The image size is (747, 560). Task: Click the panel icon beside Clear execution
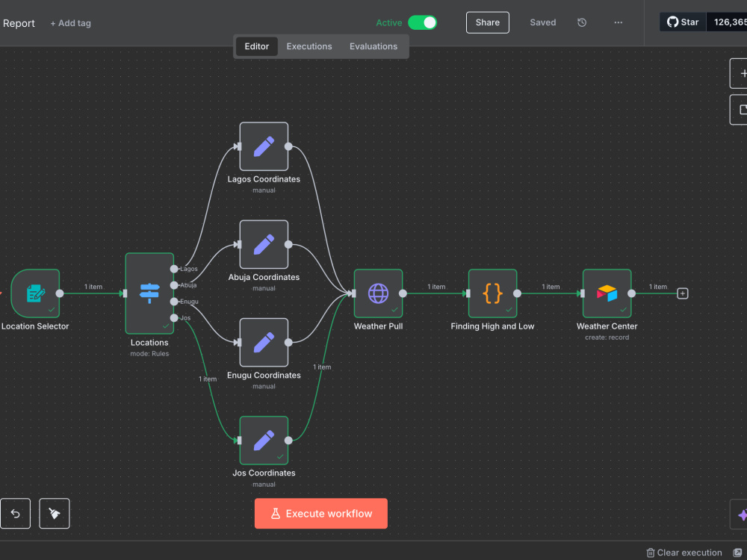coord(737,553)
